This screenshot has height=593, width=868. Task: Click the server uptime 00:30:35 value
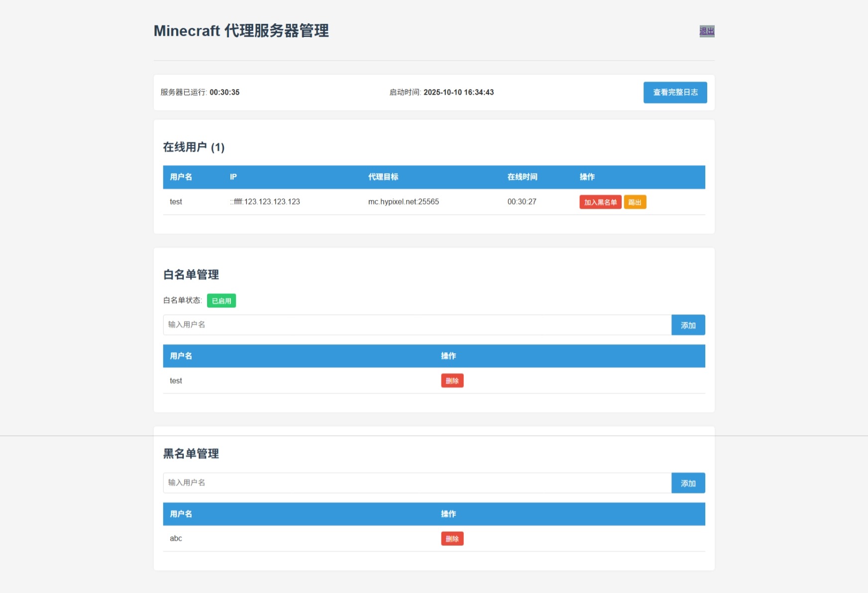(224, 92)
